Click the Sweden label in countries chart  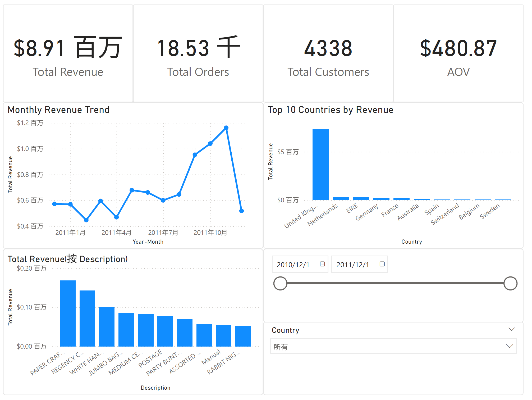(490, 211)
